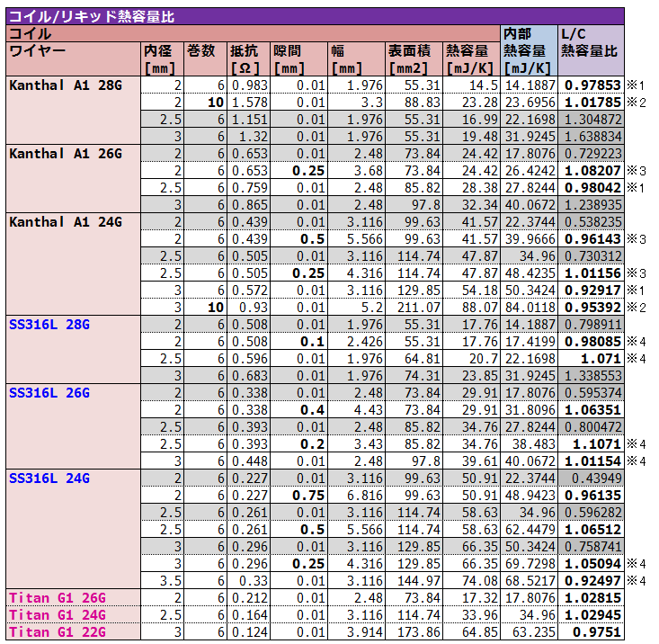This screenshot has height=644, width=659.
Task: Click the ワイヤー column header
Action: [73, 59]
